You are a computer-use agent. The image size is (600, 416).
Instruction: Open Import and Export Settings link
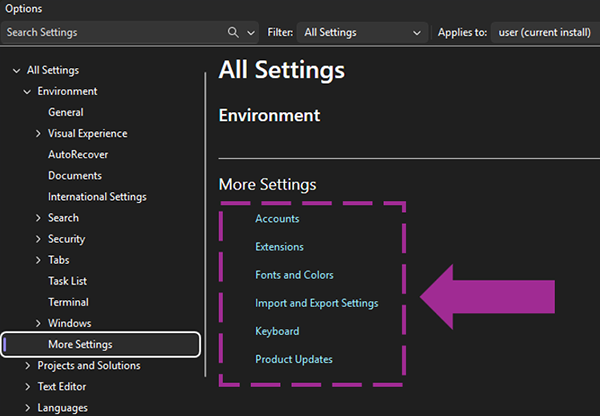pyautogui.click(x=316, y=303)
